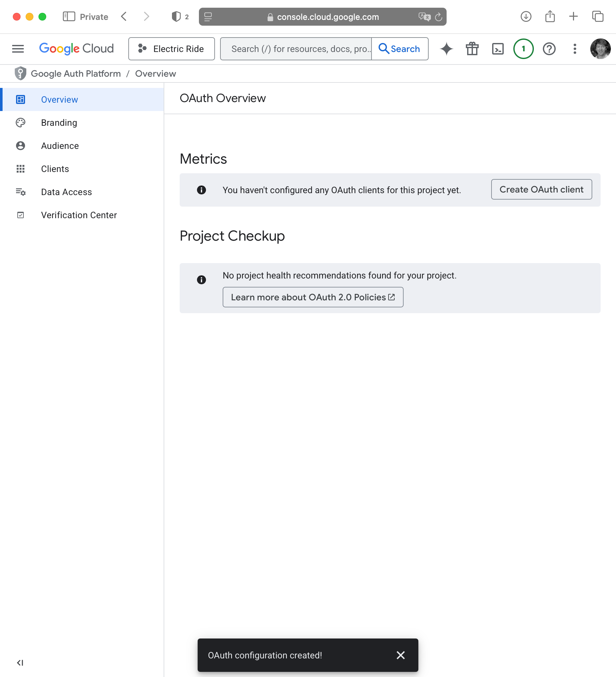
Task: Open Data Access settings
Action: tap(66, 192)
